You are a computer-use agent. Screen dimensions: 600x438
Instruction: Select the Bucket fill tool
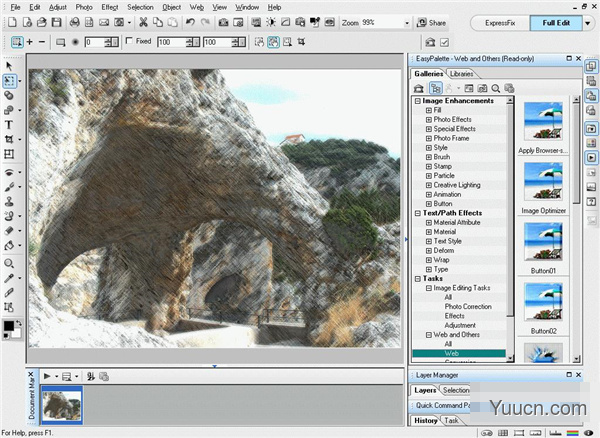point(9,245)
